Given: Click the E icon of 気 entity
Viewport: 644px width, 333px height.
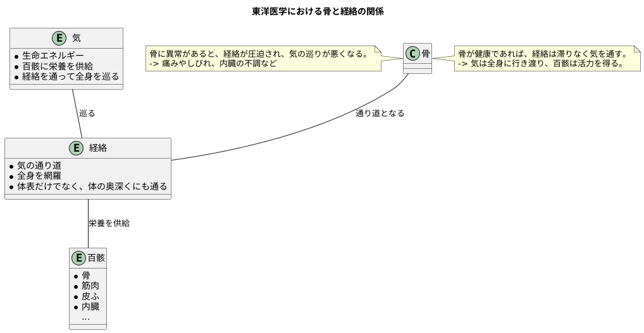Looking at the screenshot, I should 59,38.
